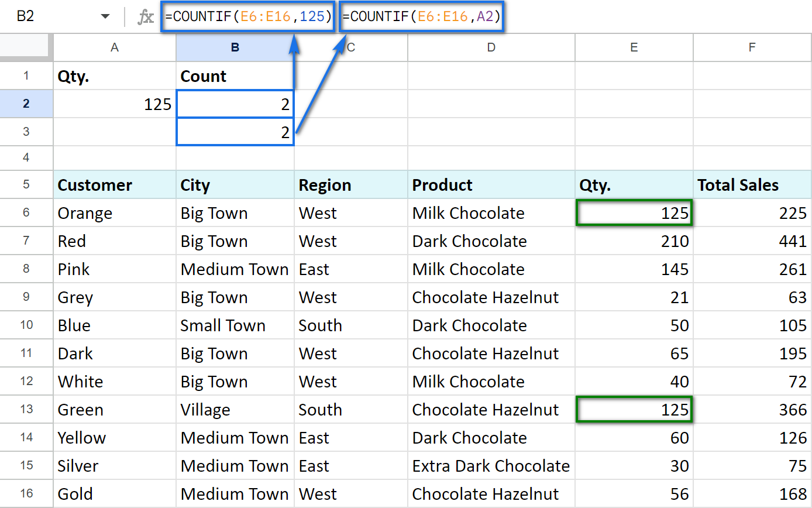The image size is (812, 508).
Task: Click the Select All corner button
Action: pos(26,47)
